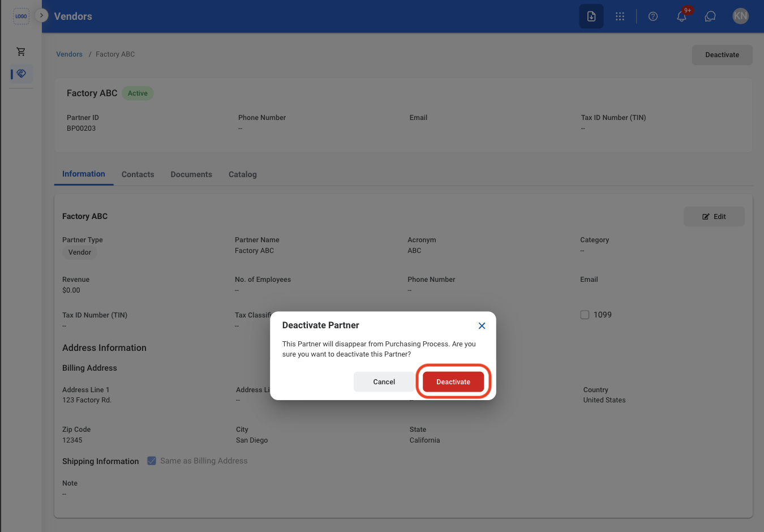Click the Deactivate Partner dialog title

point(321,325)
